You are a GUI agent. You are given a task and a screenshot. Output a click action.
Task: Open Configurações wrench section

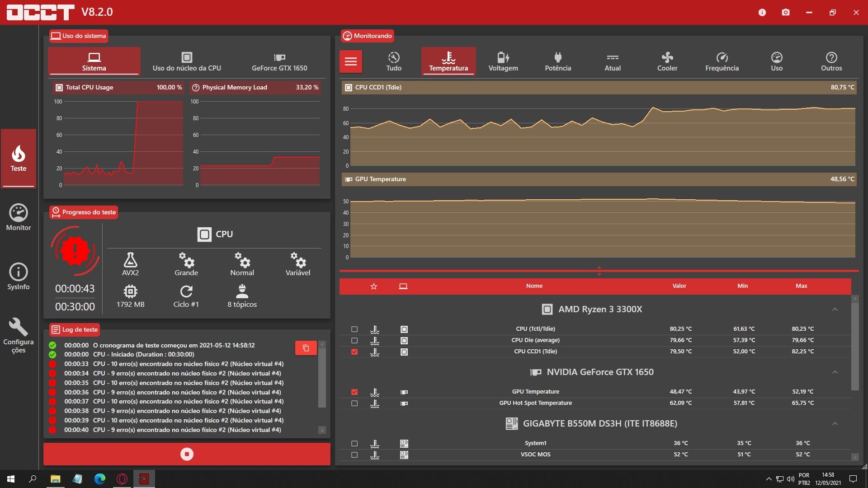pyautogui.click(x=19, y=335)
